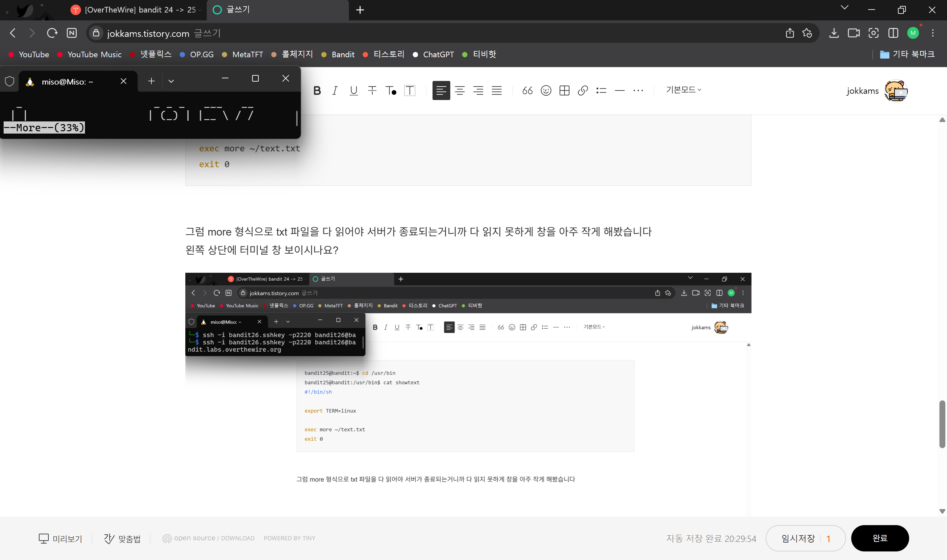Center align the text
The image size is (947, 560).
pyautogui.click(x=459, y=90)
